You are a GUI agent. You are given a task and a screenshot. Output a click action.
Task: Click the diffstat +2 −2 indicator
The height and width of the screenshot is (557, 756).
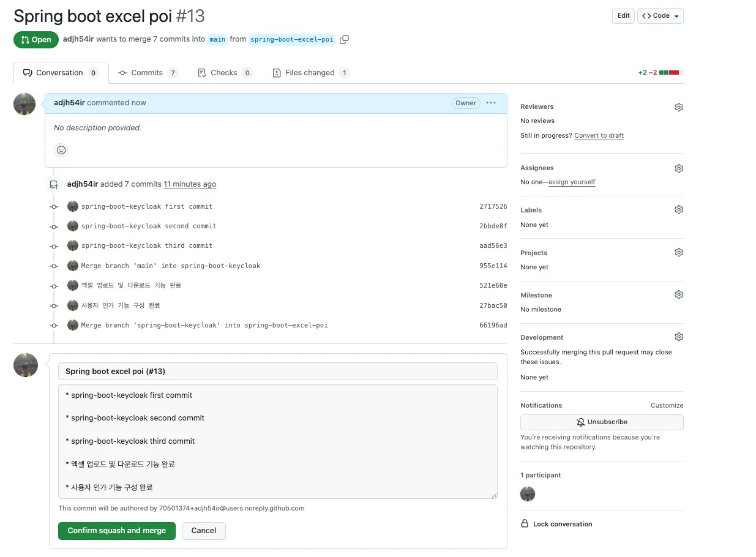pyautogui.click(x=661, y=73)
